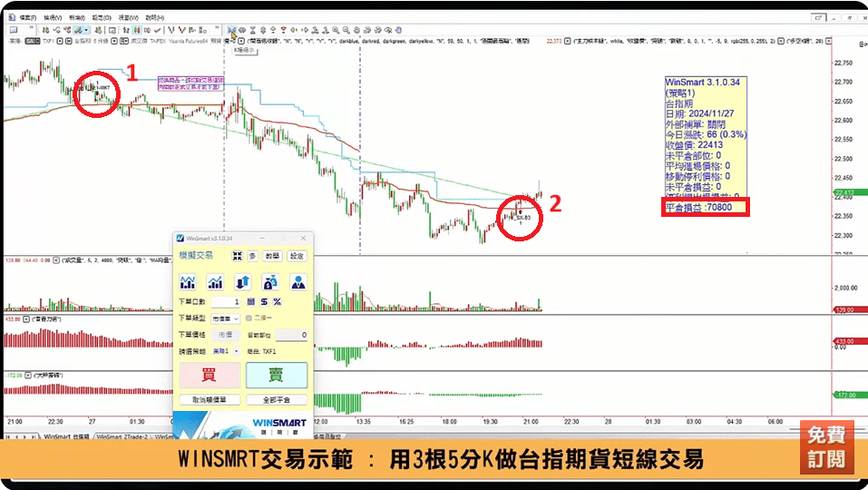868x490 pixels.
Task: Click the businessman account icon in WinSmart
Action: click(x=297, y=282)
